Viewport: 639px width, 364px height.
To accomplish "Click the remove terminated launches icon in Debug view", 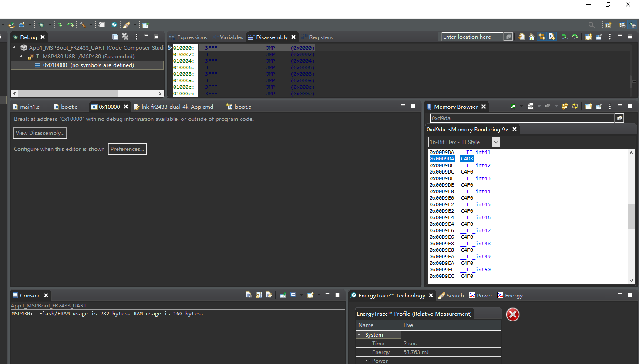I will (x=125, y=37).
